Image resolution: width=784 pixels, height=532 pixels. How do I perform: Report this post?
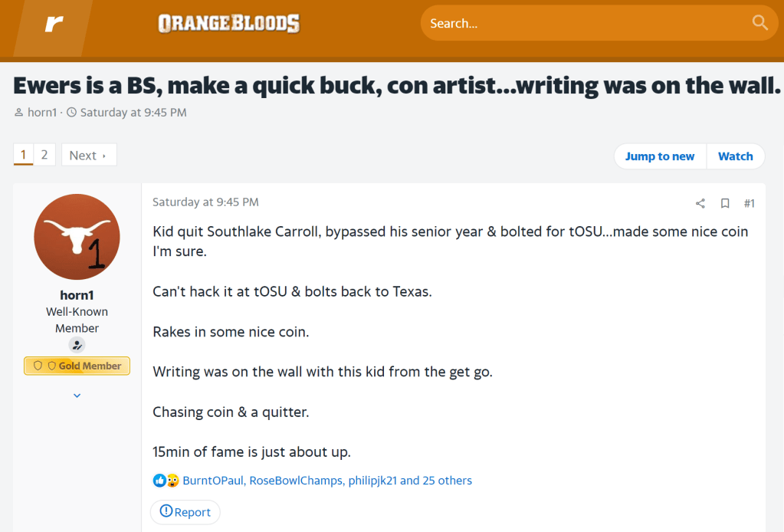tap(185, 512)
